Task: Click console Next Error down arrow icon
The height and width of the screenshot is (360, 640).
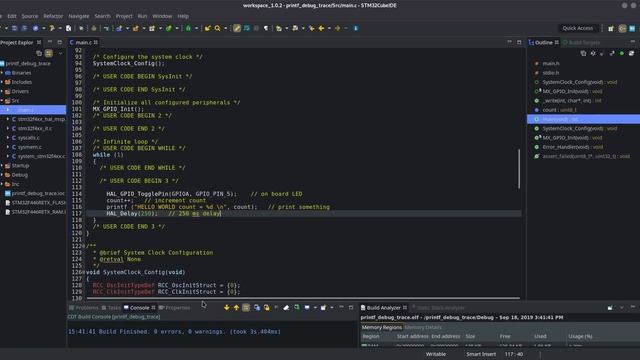Action: 227,307
